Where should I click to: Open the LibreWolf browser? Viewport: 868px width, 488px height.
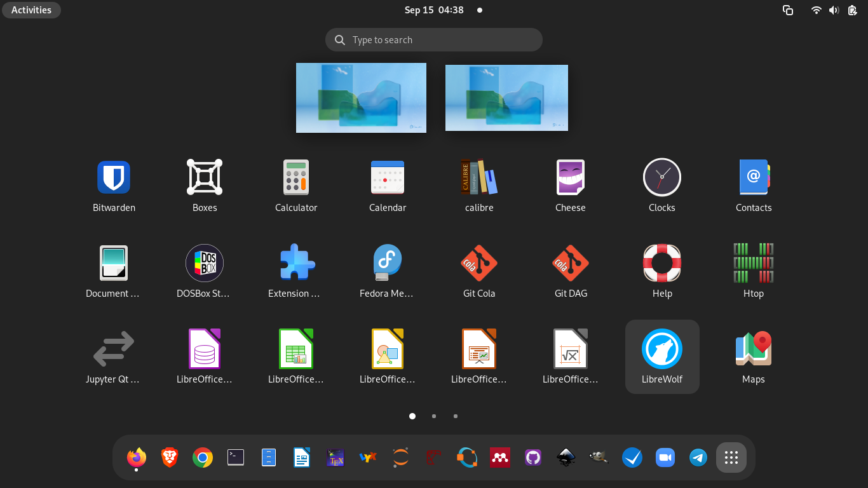pyautogui.click(x=661, y=349)
